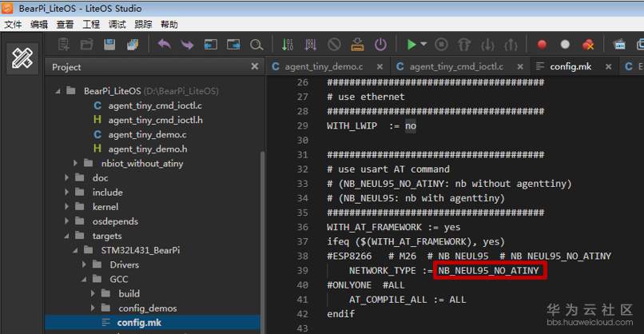The image size is (644, 334).
Task: Open the project settings wrench-pencil icon
Action: (x=22, y=58)
